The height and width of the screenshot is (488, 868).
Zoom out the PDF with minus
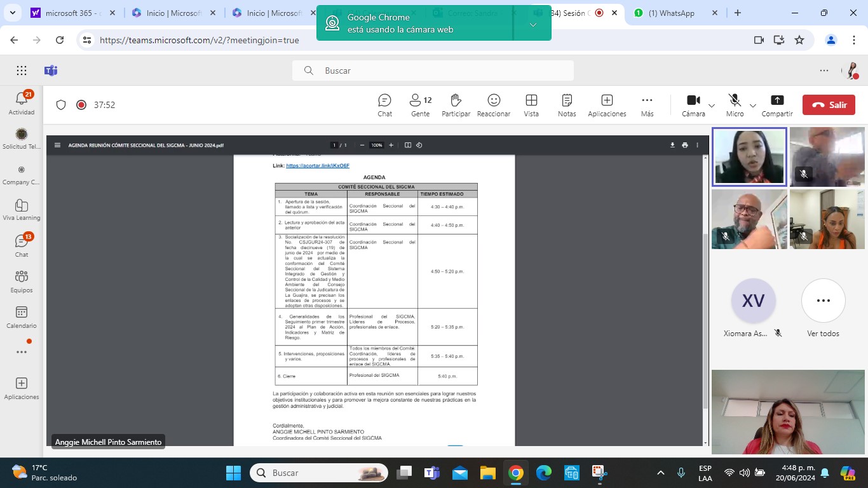pyautogui.click(x=362, y=145)
